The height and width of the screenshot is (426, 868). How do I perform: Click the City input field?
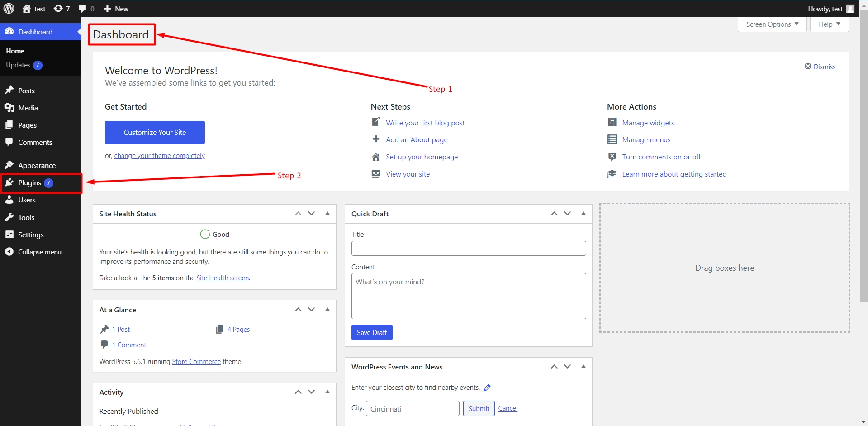413,408
